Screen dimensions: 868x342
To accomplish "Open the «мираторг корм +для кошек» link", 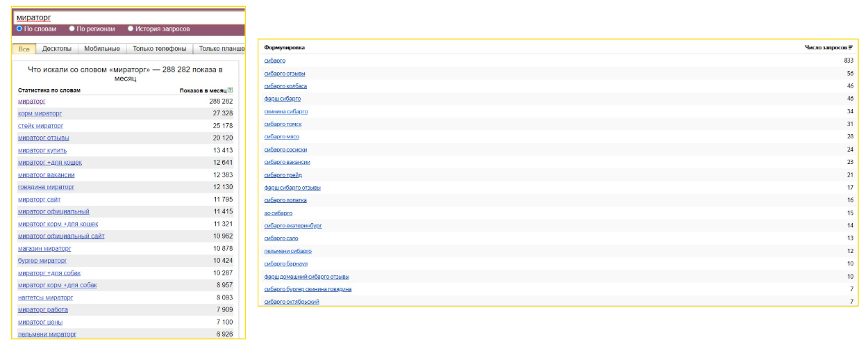I will (x=58, y=224).
